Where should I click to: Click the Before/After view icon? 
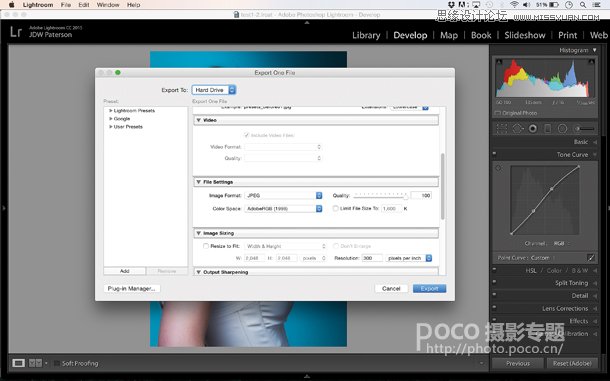click(x=35, y=363)
